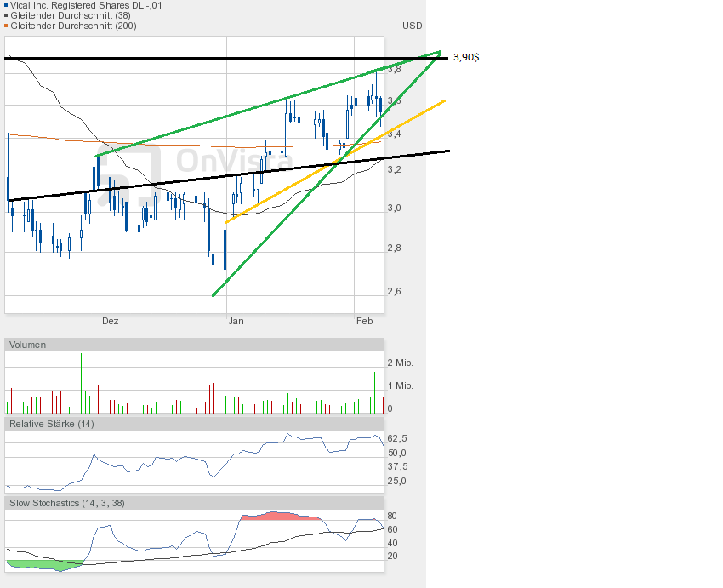
Task: Click the Feb label on time axis
Action: [x=364, y=321]
